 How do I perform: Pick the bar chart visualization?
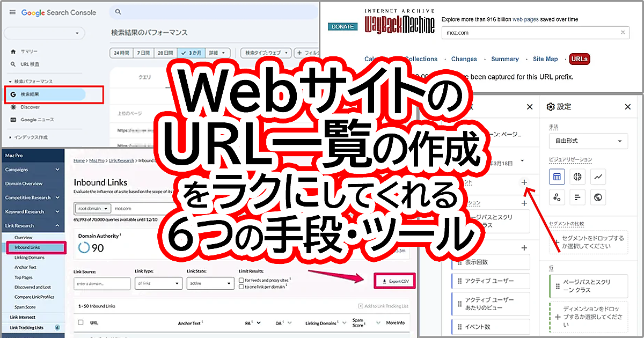point(579,197)
